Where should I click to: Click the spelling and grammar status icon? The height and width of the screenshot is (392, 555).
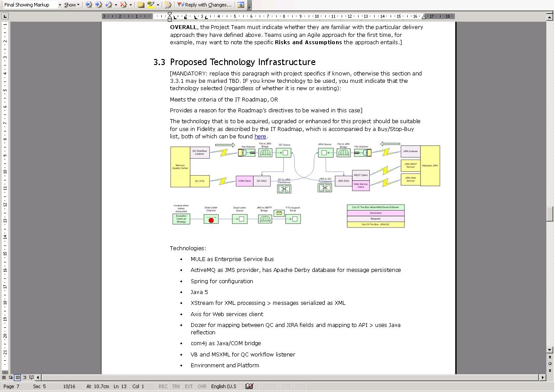pyautogui.click(x=249, y=386)
